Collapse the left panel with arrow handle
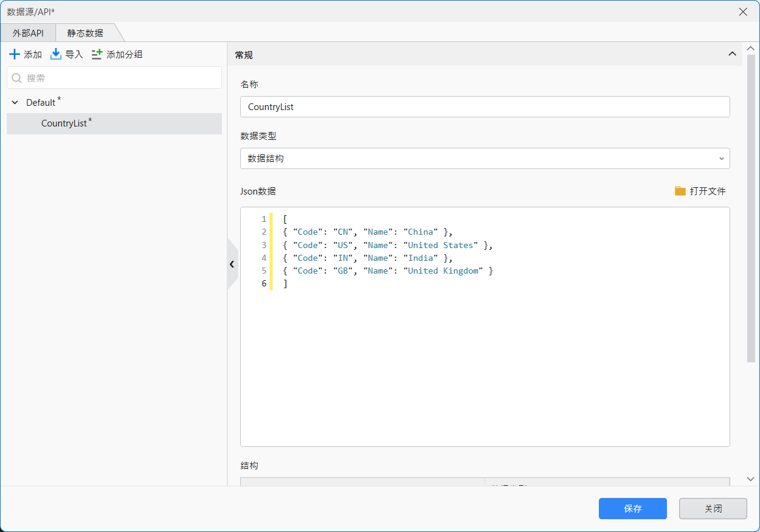This screenshot has width=760, height=532. (232, 264)
